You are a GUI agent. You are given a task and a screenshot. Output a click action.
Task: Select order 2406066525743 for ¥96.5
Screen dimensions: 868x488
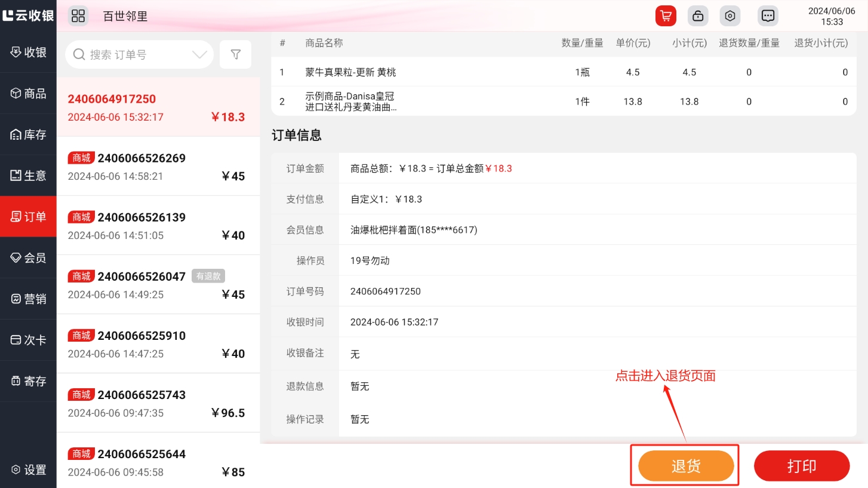[158, 403]
